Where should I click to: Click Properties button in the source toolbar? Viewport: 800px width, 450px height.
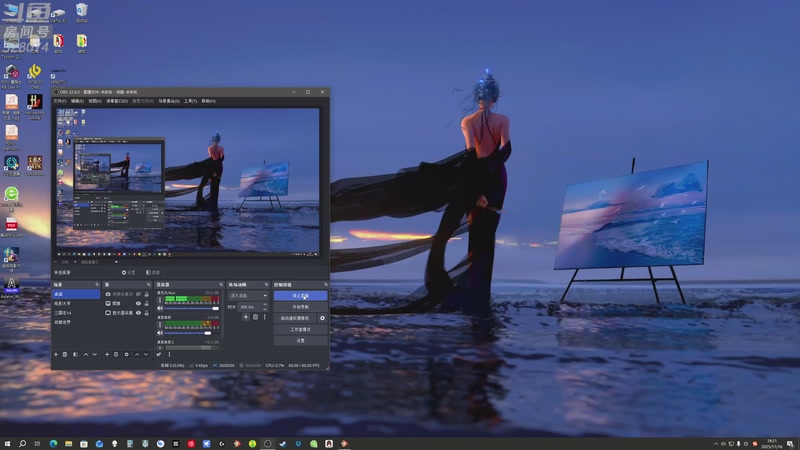click(x=129, y=272)
